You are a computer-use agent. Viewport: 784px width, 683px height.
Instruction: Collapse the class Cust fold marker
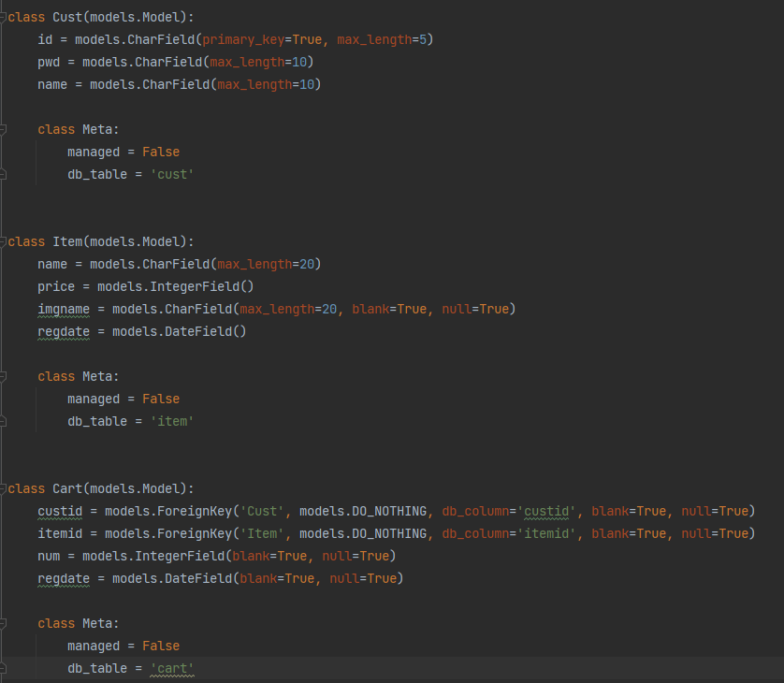[3, 18]
